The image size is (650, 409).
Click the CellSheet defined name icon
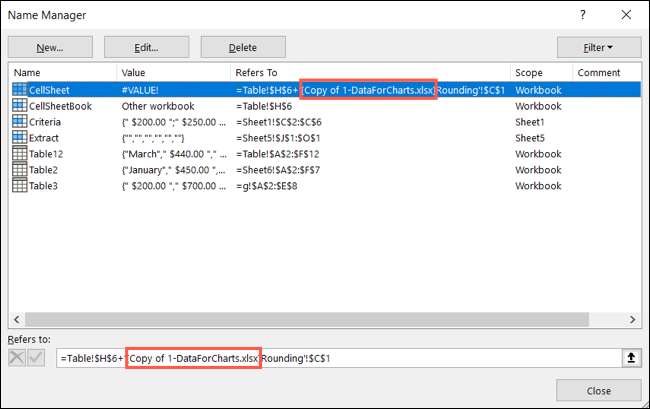[20, 90]
